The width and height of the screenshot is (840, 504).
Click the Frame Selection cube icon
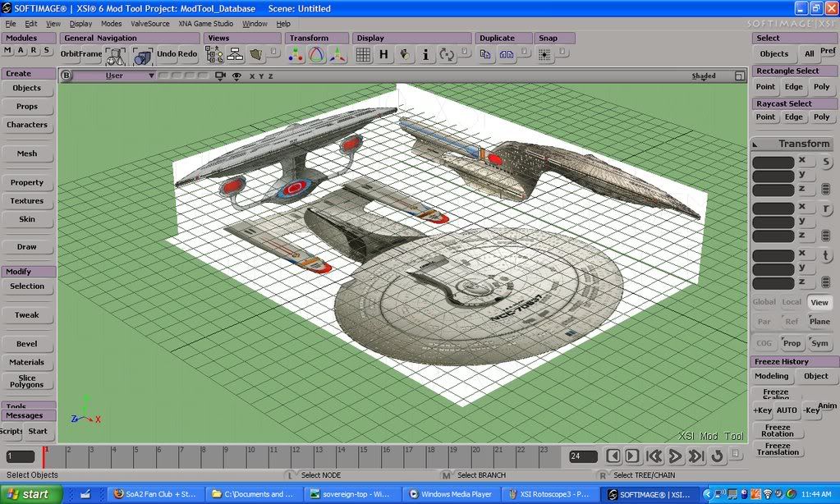tap(143, 55)
